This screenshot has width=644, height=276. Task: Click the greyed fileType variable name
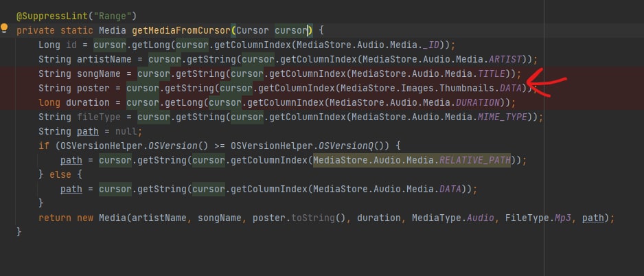click(x=99, y=117)
